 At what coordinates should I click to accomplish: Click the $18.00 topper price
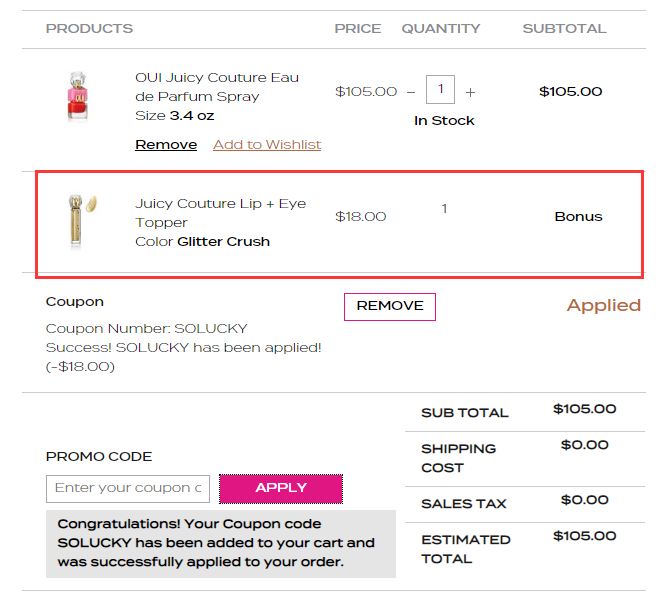click(361, 216)
